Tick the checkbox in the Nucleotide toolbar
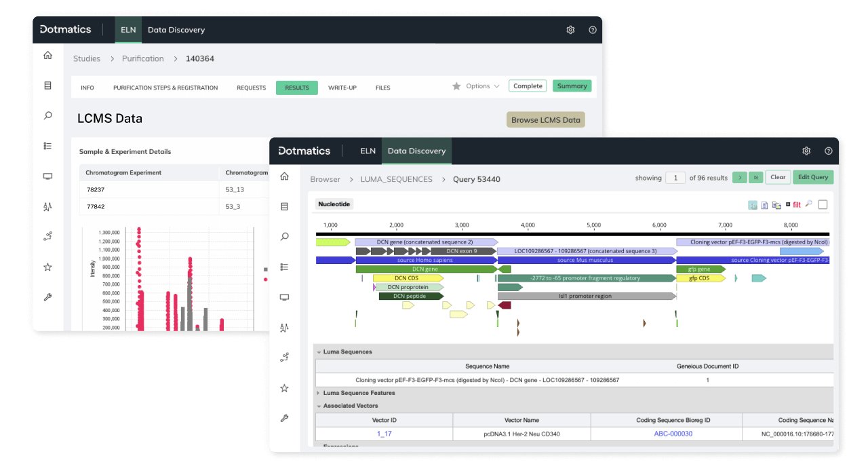Screen dimensions: 868x475 click(823, 205)
